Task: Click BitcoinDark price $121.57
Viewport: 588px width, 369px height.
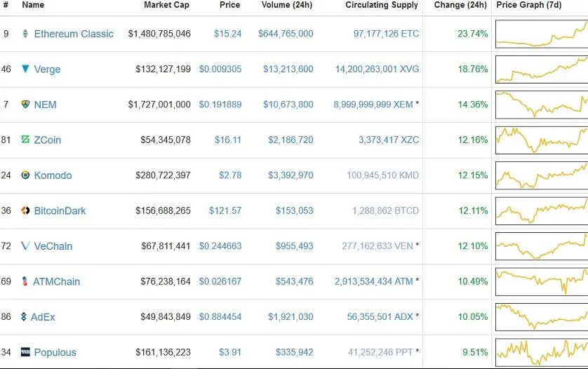Action: (225, 210)
